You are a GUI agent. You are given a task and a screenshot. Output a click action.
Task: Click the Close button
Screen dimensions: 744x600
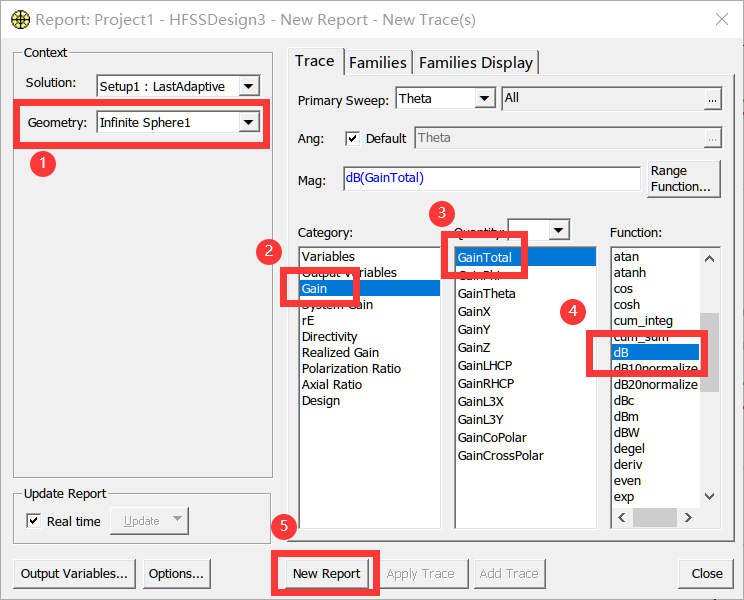coord(707,573)
